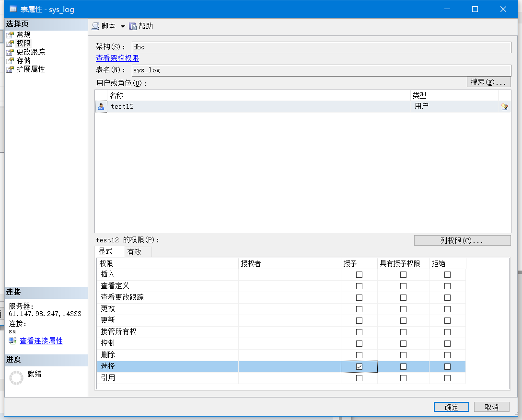Click the script icon in toolbar
522x420 pixels.
click(95, 26)
